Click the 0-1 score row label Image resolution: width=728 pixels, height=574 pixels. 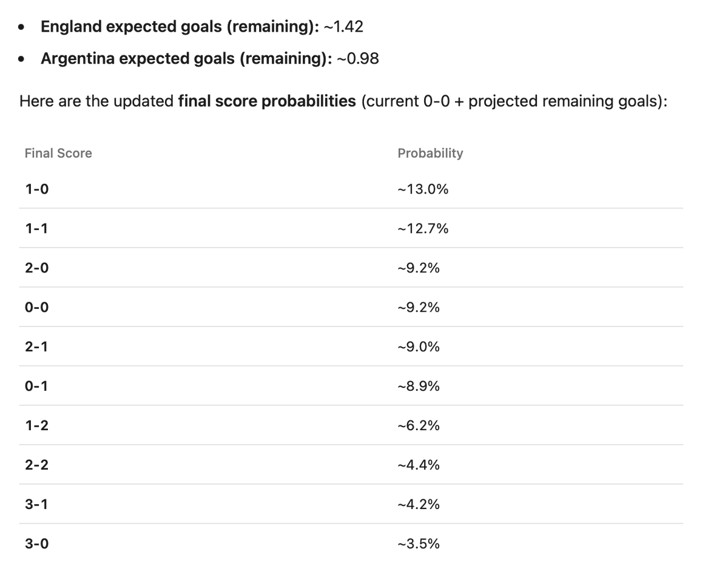coord(36,387)
